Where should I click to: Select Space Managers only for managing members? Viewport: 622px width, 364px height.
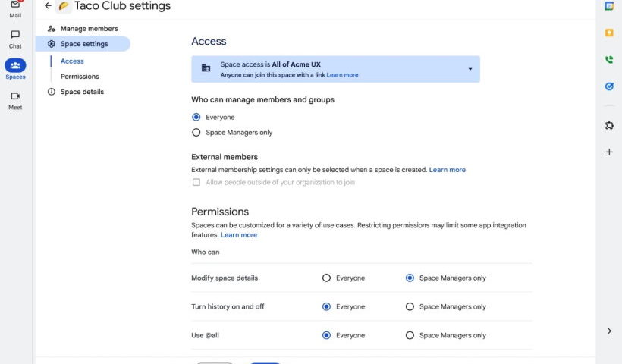point(196,133)
